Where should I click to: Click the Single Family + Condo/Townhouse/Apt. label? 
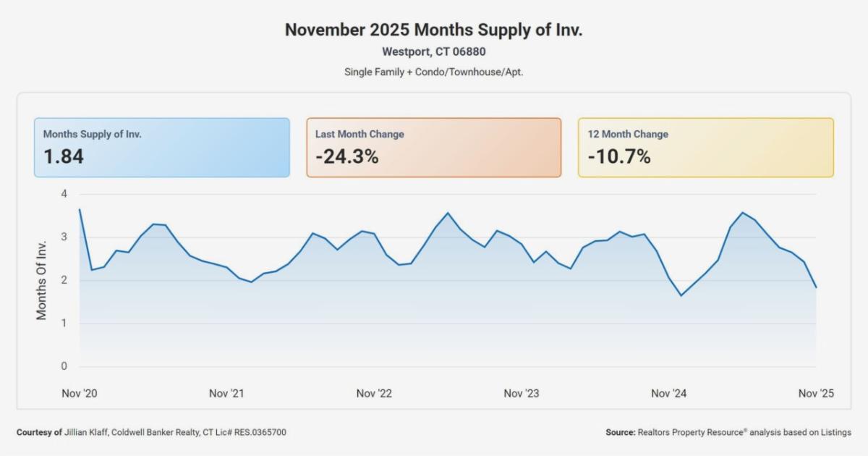[433, 72]
